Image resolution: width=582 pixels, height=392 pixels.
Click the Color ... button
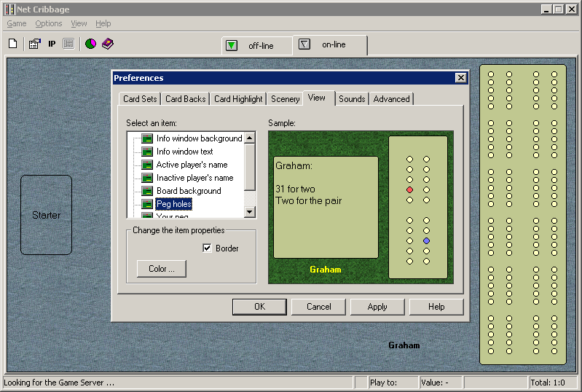tap(162, 268)
